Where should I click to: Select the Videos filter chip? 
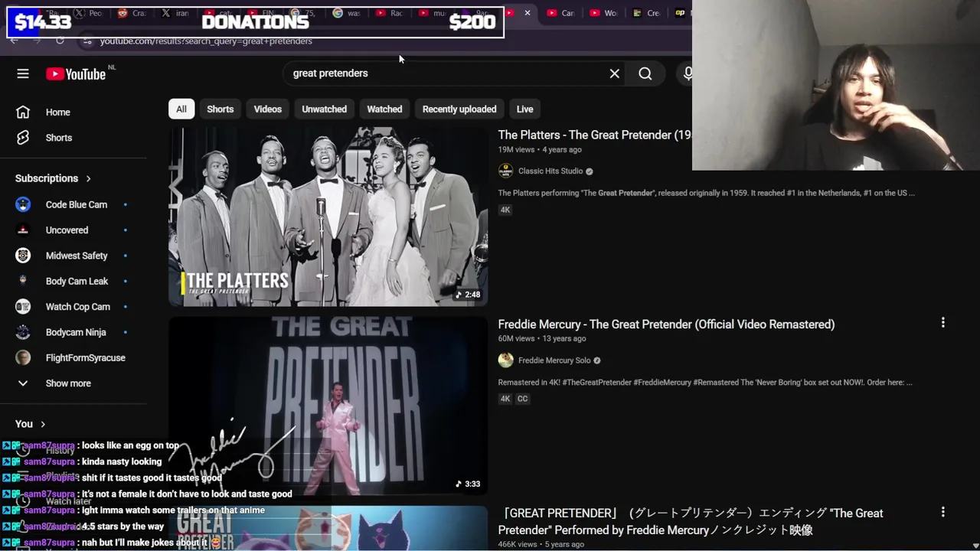point(268,109)
